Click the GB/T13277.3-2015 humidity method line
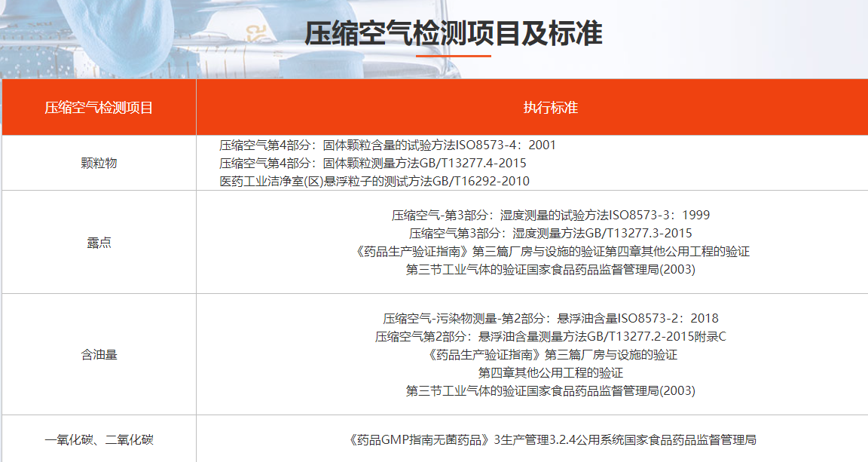This screenshot has height=462, width=868. point(550,233)
